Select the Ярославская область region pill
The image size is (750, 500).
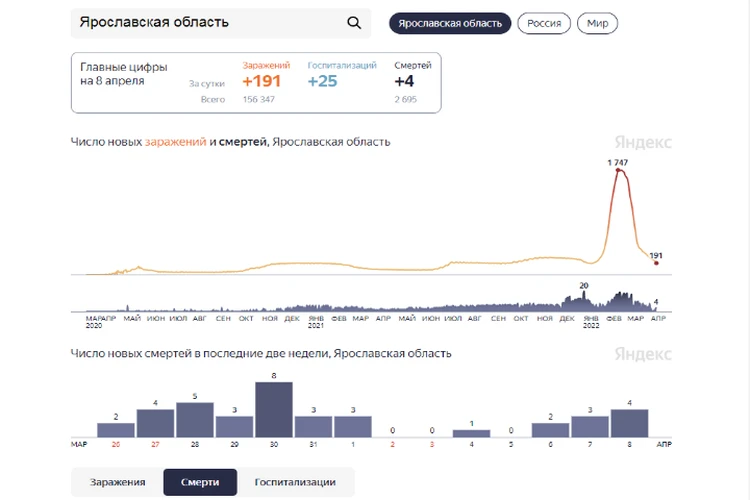[450, 23]
